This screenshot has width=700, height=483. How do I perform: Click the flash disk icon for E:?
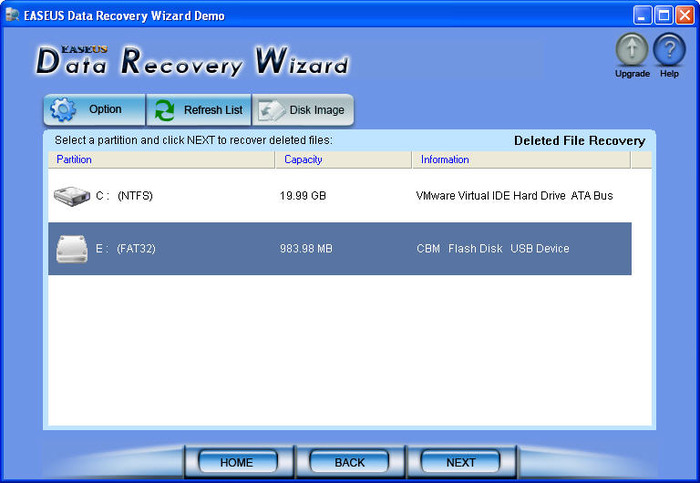[x=72, y=249]
